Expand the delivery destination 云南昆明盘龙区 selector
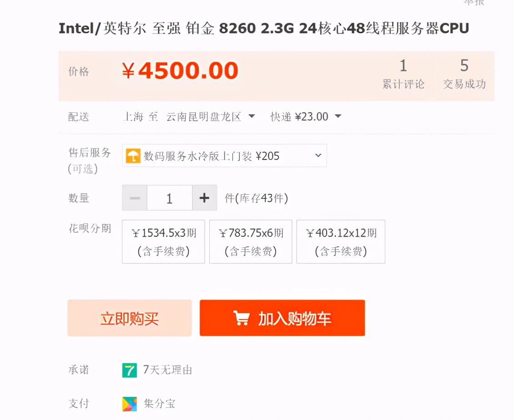514x420 pixels. coord(252,116)
